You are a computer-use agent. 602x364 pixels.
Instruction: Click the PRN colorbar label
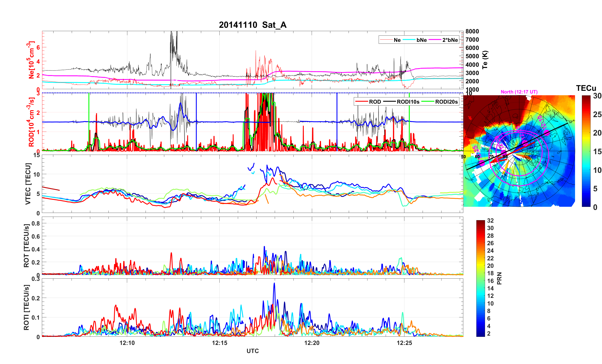pos(499,278)
